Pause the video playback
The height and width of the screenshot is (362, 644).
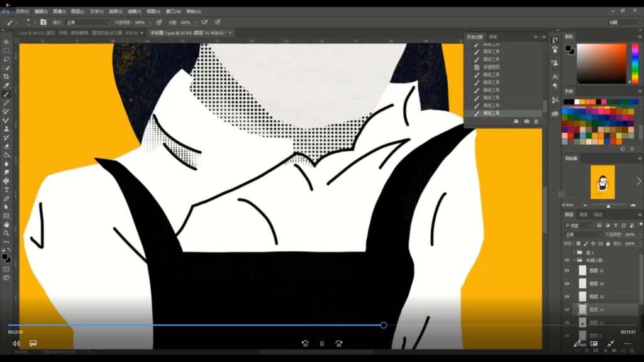click(321, 344)
